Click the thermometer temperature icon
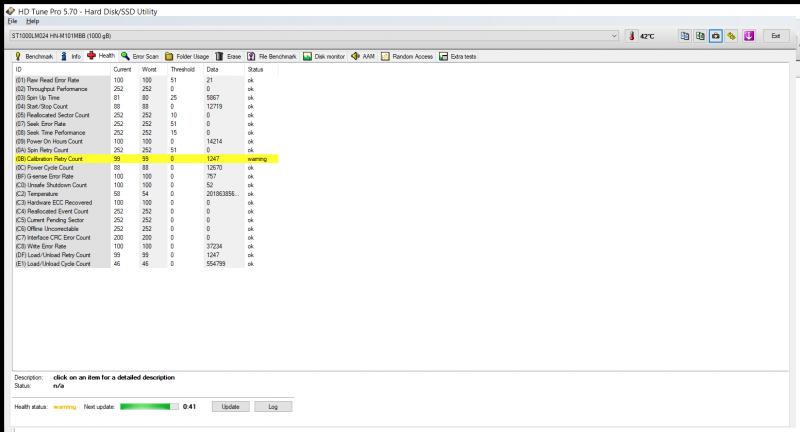Viewport: 800px width, 432px height. tap(632, 36)
